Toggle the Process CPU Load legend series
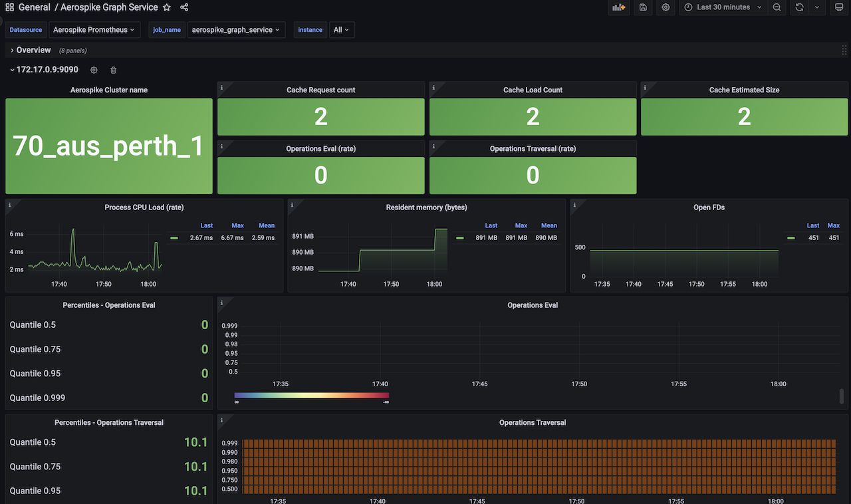The height and width of the screenshot is (504, 851). click(x=175, y=237)
